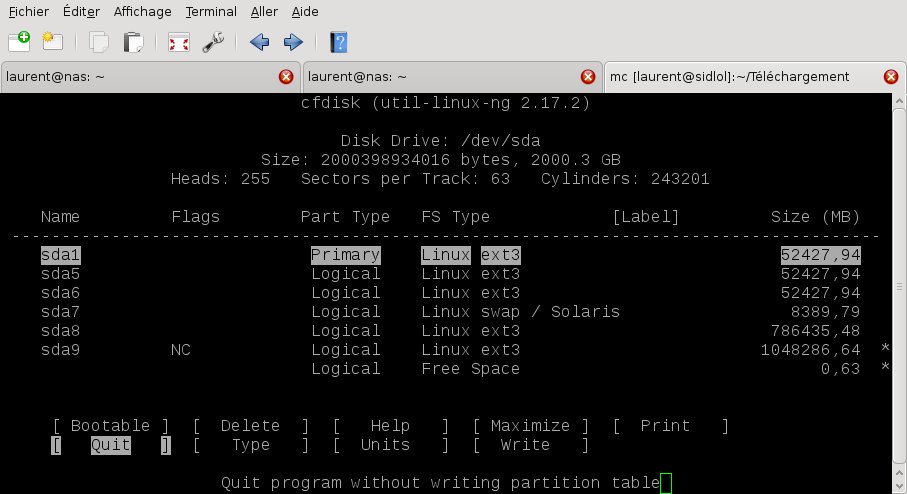The image size is (907, 494).
Task: Click the sda8 partition name
Action: point(61,331)
